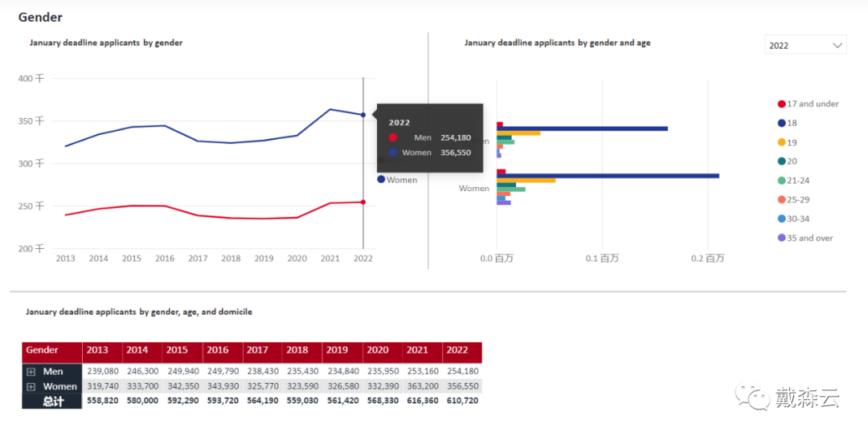Click the Women legend entry in line chart
This screenshot has width=868, height=436.
pyautogui.click(x=398, y=180)
